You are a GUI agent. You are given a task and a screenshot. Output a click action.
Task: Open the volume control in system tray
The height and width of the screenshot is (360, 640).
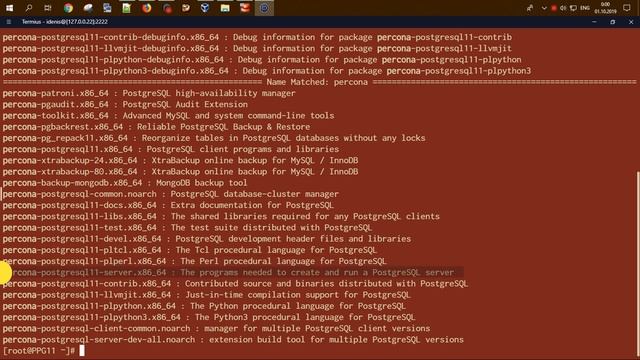(x=563, y=8)
